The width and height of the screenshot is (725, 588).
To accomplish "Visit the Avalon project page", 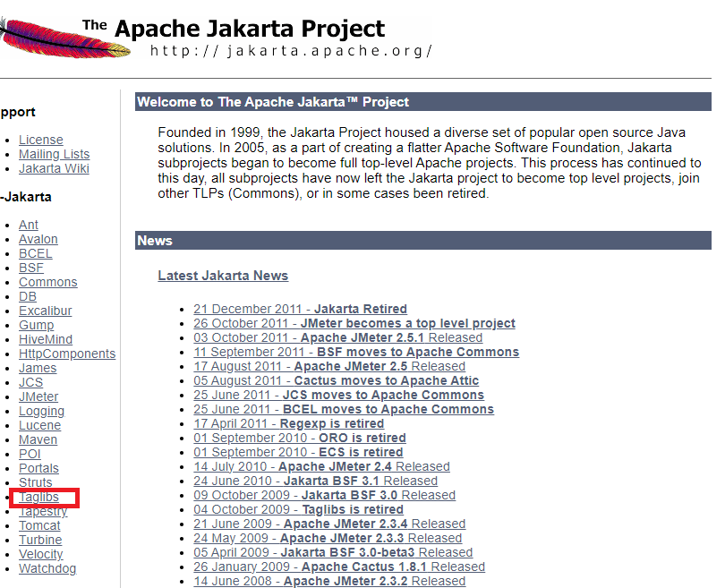I will point(38,239).
